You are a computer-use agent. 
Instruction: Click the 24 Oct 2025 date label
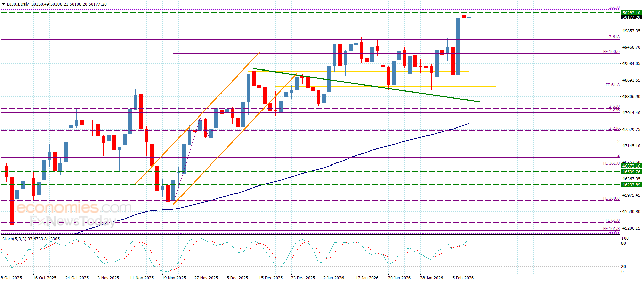[77, 278]
